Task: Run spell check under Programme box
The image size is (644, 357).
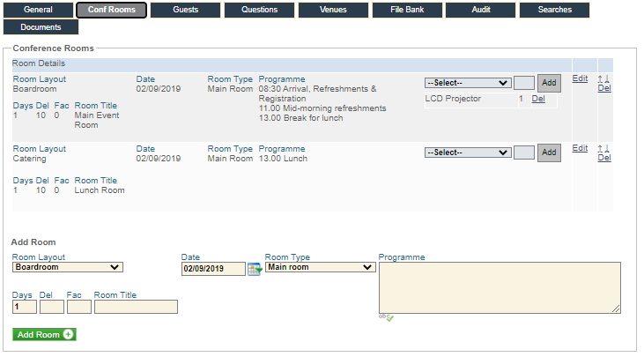Action: coord(386,317)
